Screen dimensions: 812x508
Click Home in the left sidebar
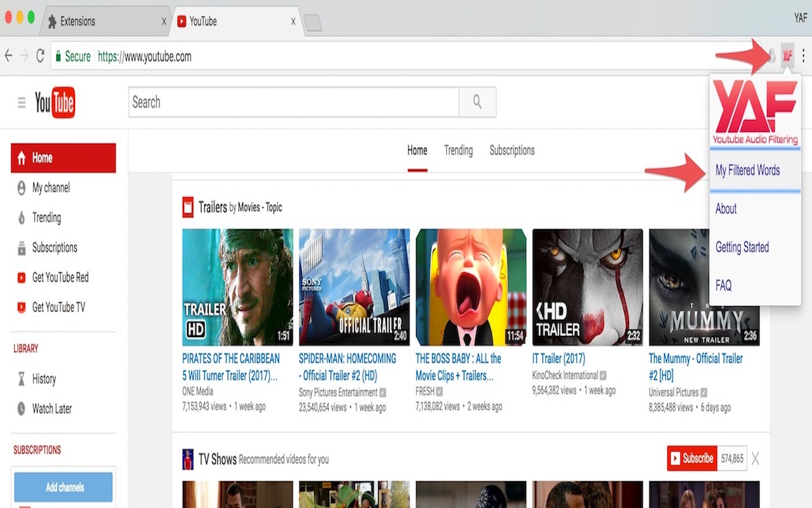click(63, 158)
